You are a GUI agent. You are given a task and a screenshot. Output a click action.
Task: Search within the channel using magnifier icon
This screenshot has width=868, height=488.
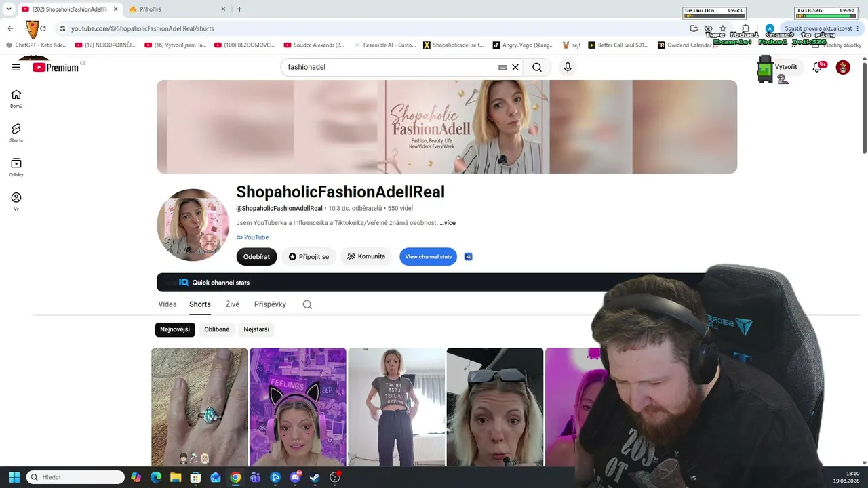click(307, 304)
